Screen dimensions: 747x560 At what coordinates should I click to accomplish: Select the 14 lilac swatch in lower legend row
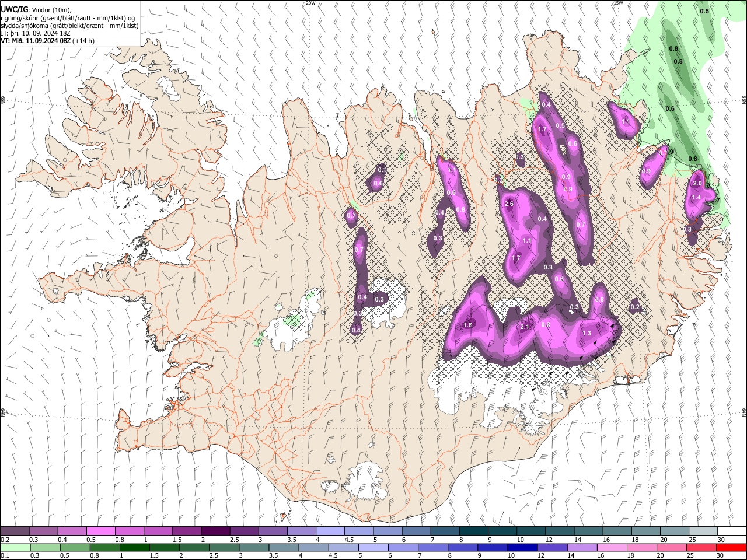[582, 547]
